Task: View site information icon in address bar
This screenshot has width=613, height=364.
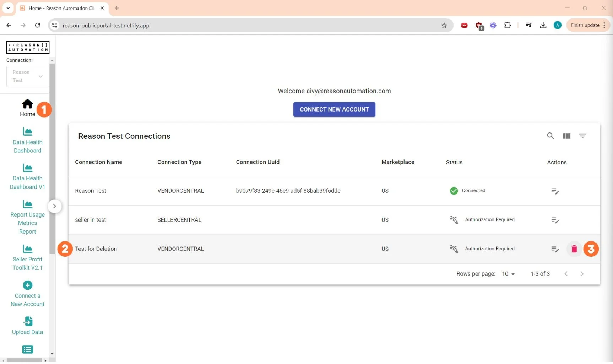Action: pyautogui.click(x=55, y=25)
